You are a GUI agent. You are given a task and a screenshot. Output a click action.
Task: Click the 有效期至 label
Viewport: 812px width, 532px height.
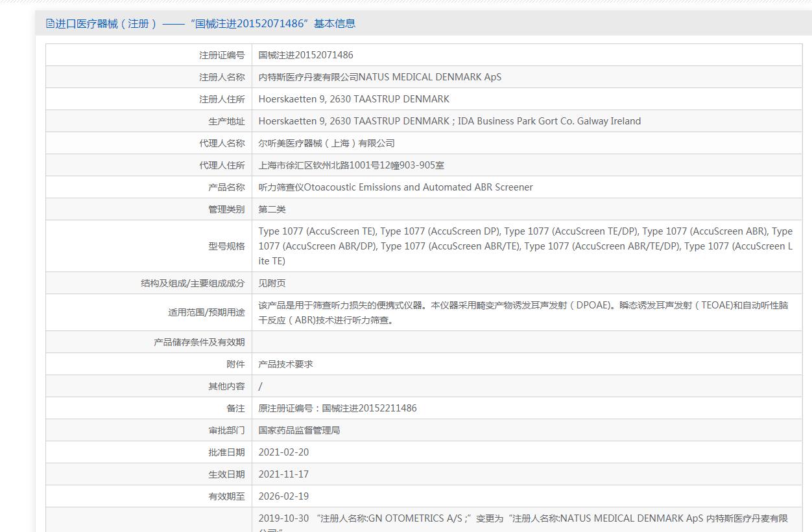point(226,496)
